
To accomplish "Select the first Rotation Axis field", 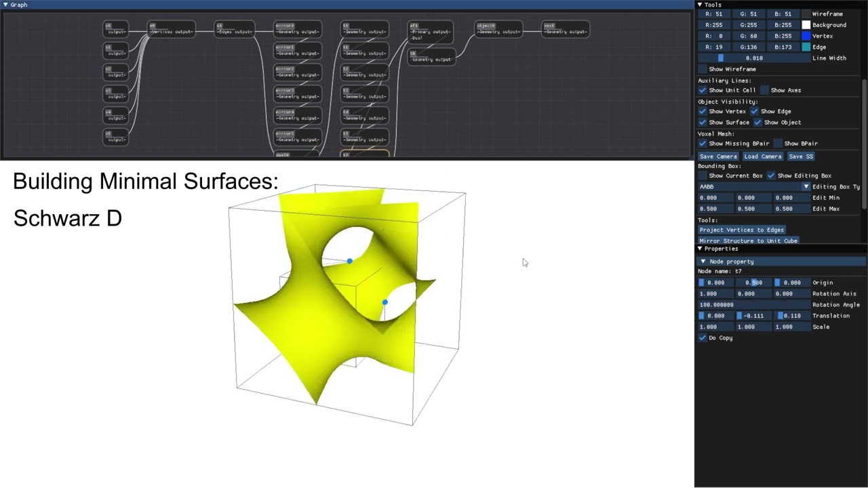I will point(715,293).
